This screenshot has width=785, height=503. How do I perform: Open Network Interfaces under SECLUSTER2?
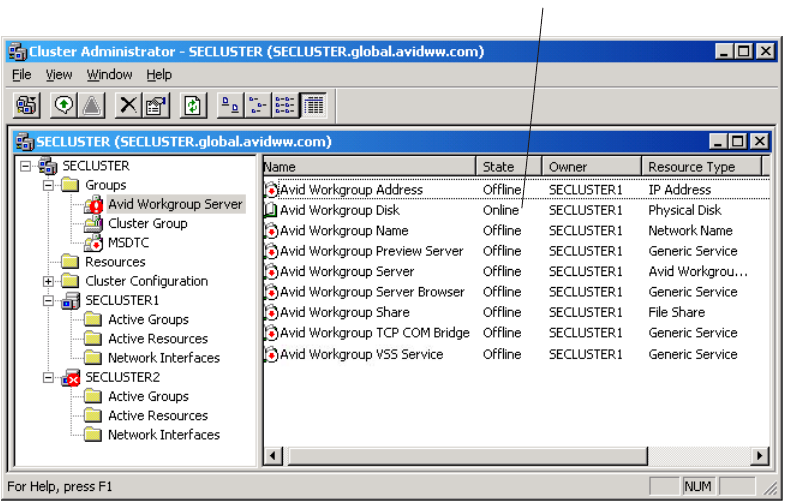[x=164, y=435]
